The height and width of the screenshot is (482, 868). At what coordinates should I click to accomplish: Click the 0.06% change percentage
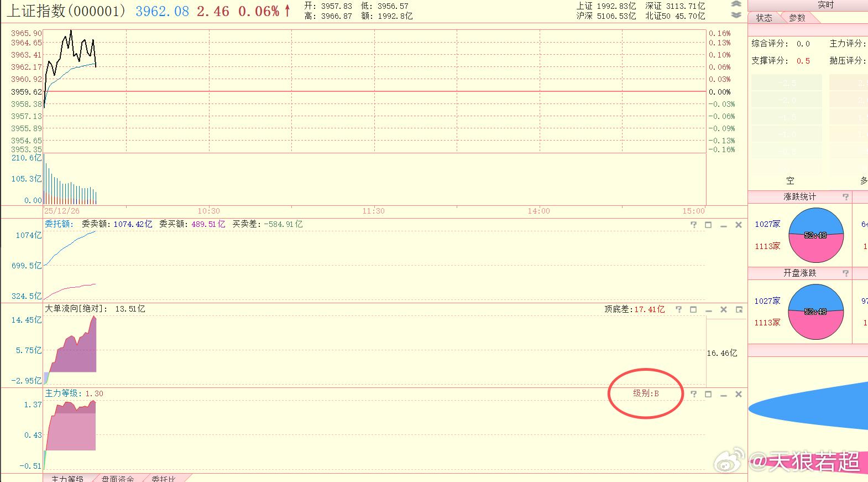259,12
